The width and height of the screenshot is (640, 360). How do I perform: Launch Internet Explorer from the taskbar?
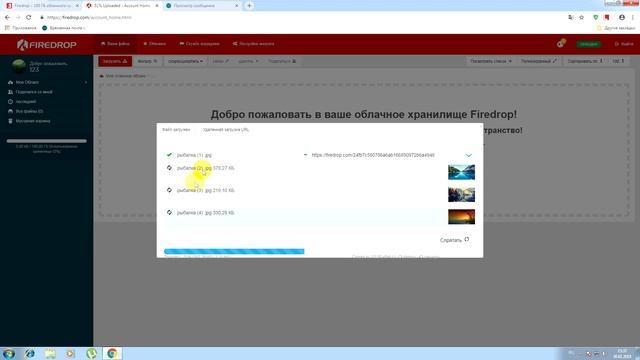click(29, 353)
